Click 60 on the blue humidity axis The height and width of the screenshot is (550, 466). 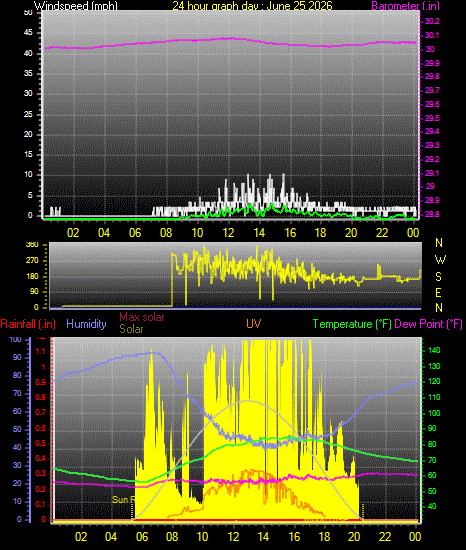pos(17,411)
